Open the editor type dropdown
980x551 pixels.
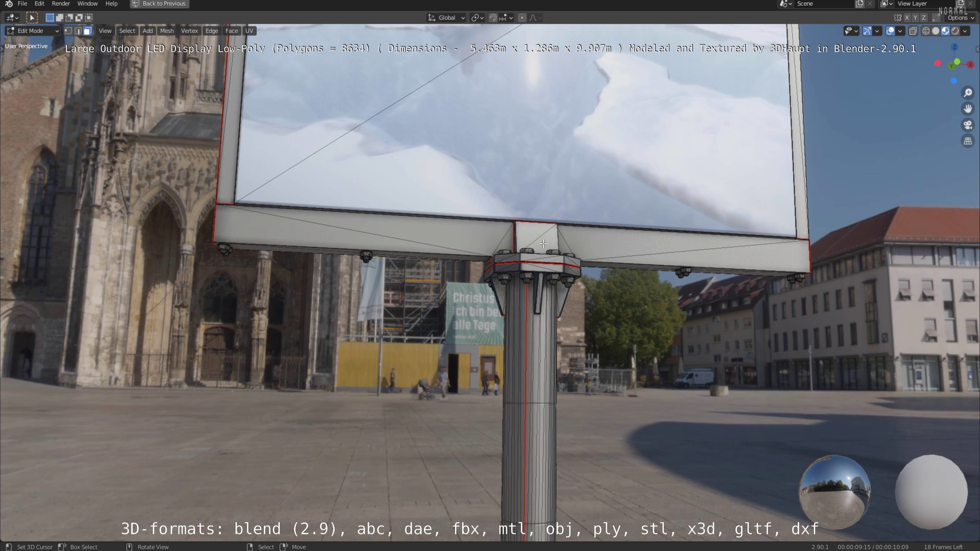click(x=12, y=18)
